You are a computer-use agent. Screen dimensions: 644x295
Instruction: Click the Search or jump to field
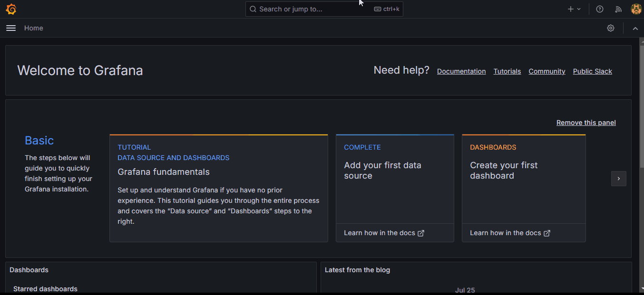(324, 9)
